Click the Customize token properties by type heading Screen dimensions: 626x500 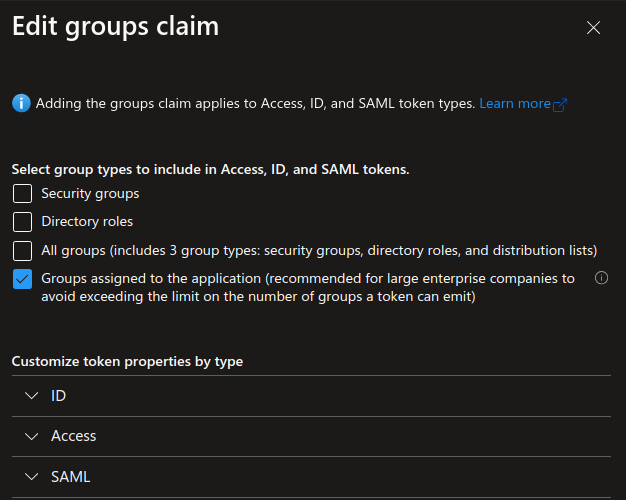click(127, 361)
